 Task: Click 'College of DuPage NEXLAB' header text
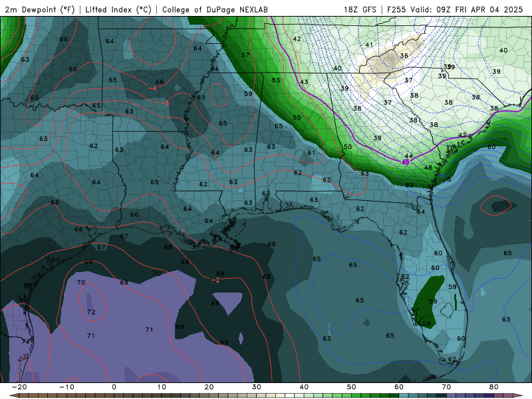215,9
